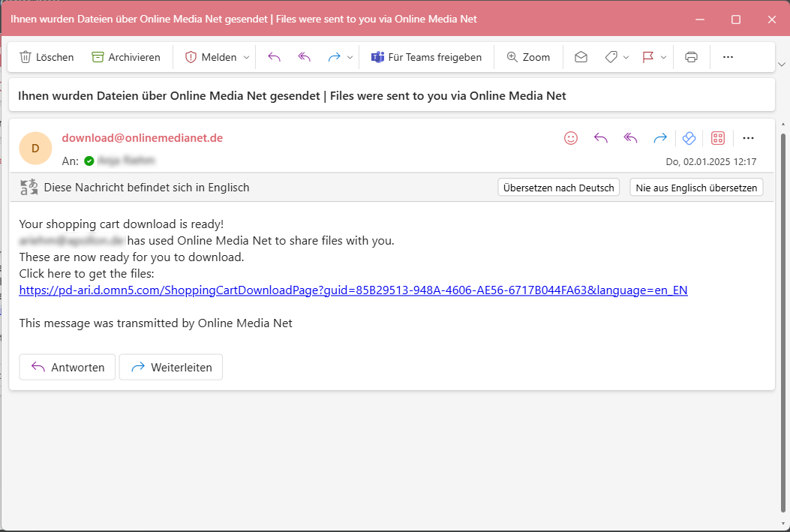Click the sender address download@onlinemedianet.de
Viewport: 790px width, 532px height.
pos(142,138)
